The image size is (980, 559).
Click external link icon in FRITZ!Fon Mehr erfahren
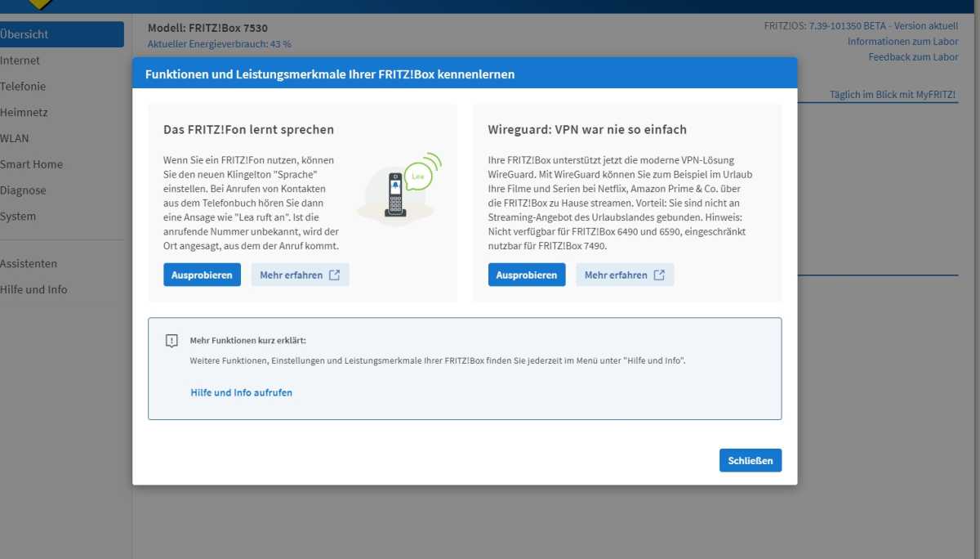334,275
